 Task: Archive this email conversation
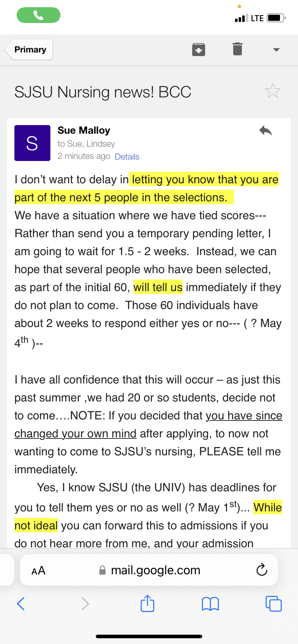[199, 50]
